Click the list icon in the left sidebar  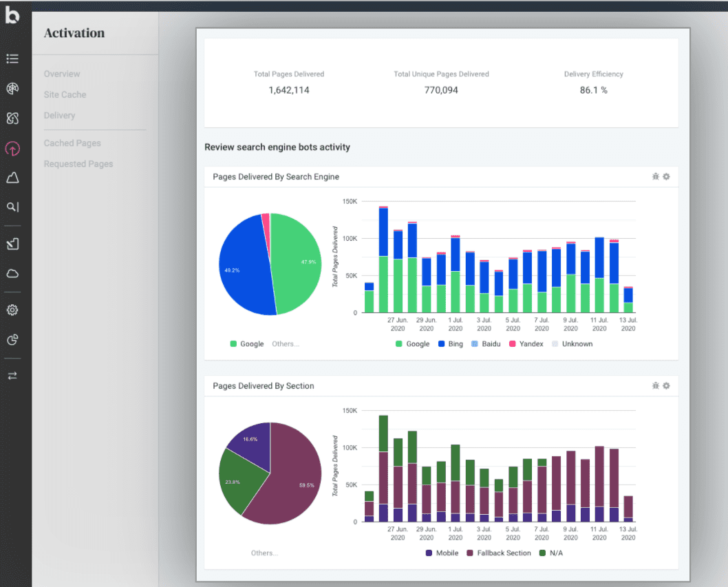(12, 59)
